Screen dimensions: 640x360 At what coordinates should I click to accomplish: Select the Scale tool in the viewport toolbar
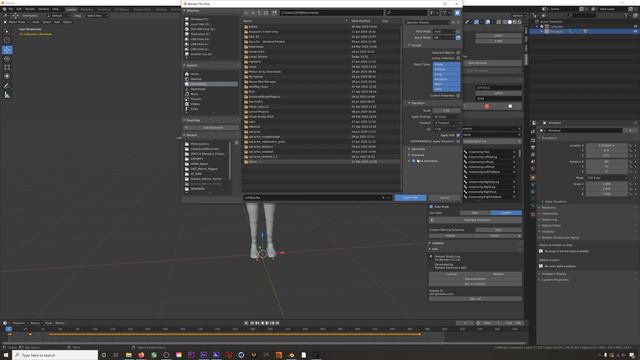(x=7, y=67)
